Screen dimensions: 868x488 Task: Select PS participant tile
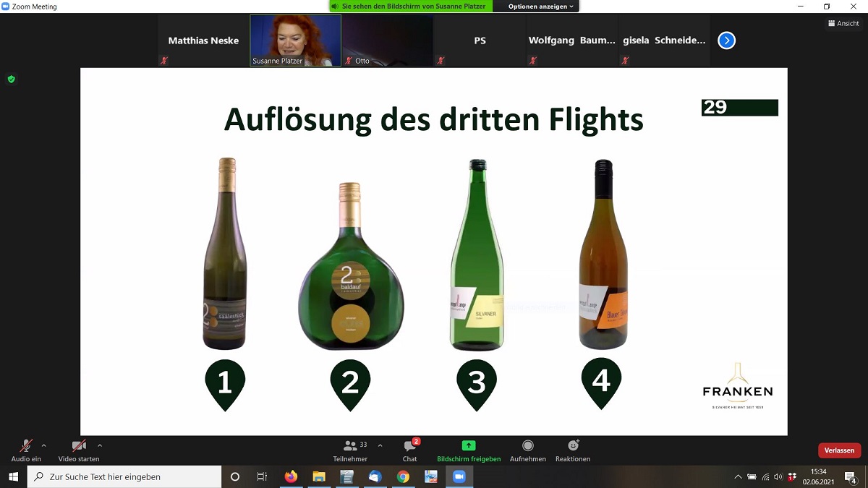tap(480, 40)
